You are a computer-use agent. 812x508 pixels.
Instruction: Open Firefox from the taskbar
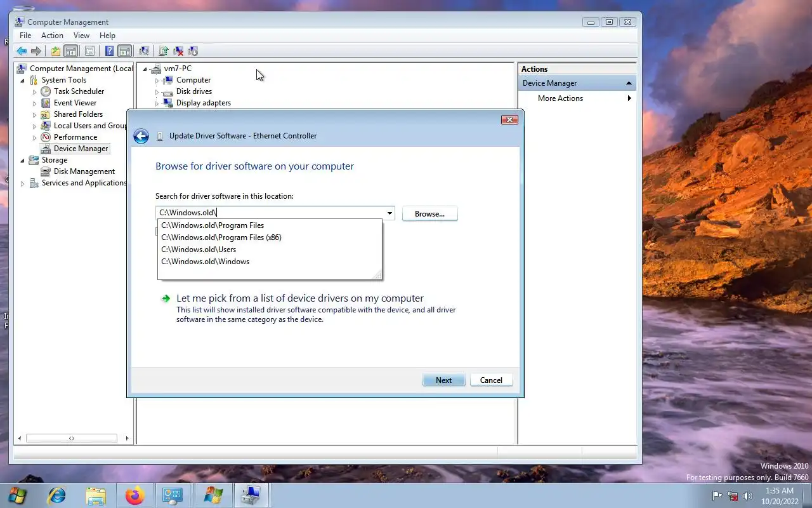[x=134, y=495]
